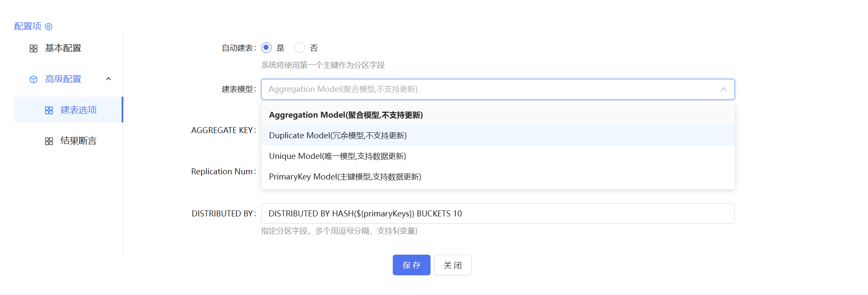Click the 关闭 button
868x295 pixels.
(452, 265)
